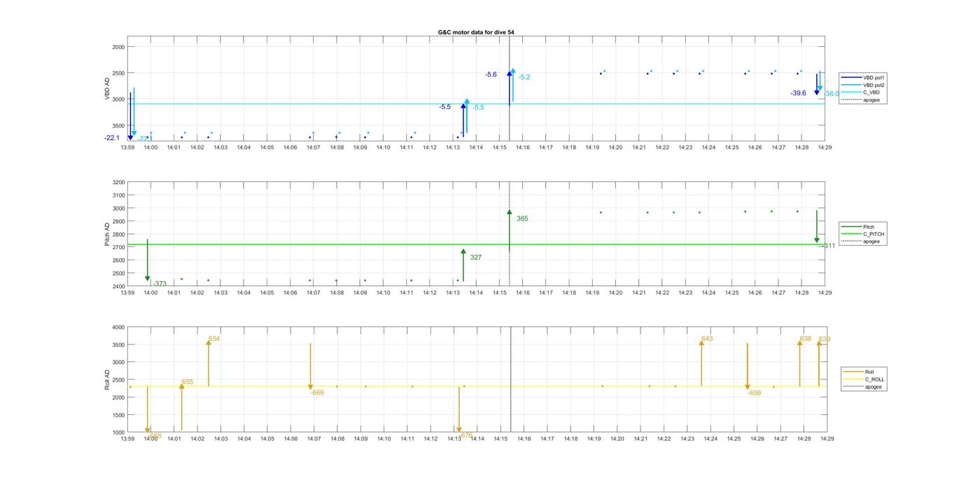Click "apogee" in the Roll plot legend
This screenshot has height=485, width=980.
coord(863,387)
